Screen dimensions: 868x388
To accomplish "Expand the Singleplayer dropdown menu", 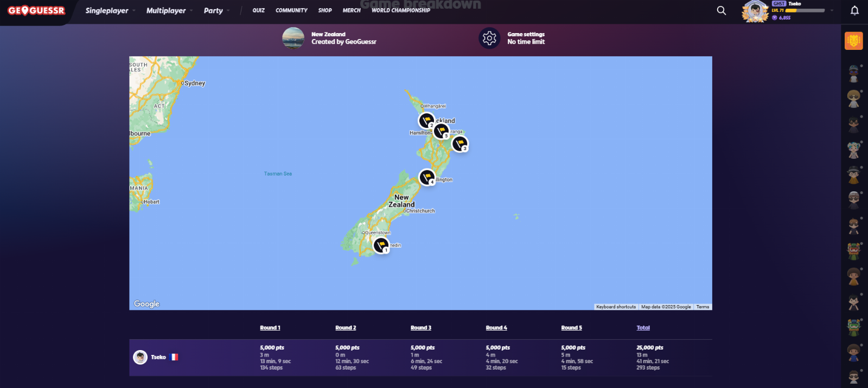I will pos(110,10).
